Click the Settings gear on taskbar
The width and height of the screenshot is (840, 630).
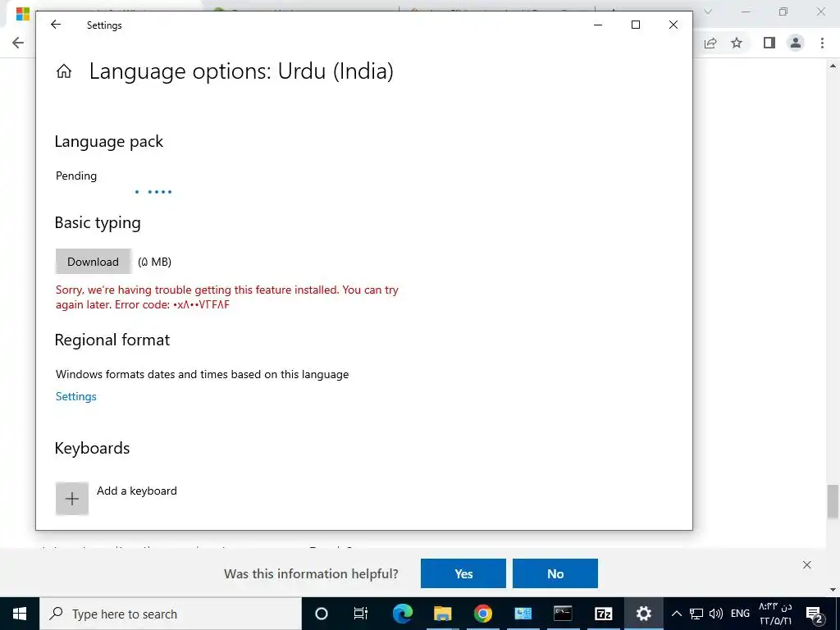[643, 614]
